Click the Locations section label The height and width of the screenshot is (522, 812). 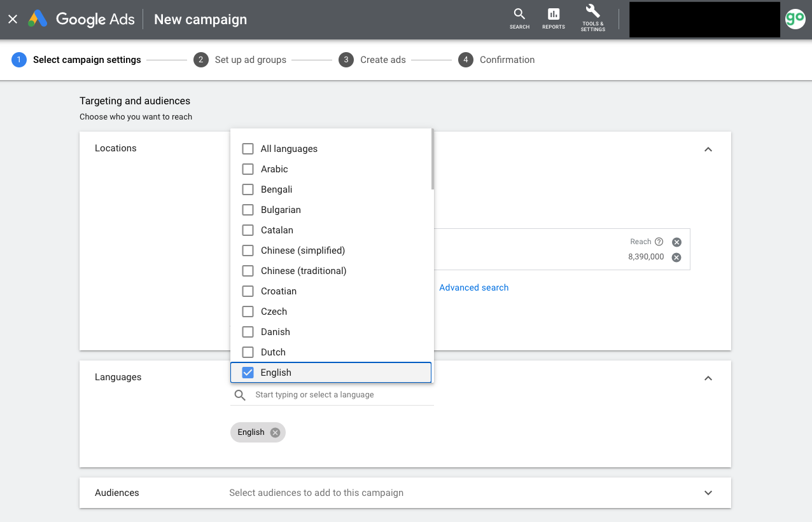(116, 148)
